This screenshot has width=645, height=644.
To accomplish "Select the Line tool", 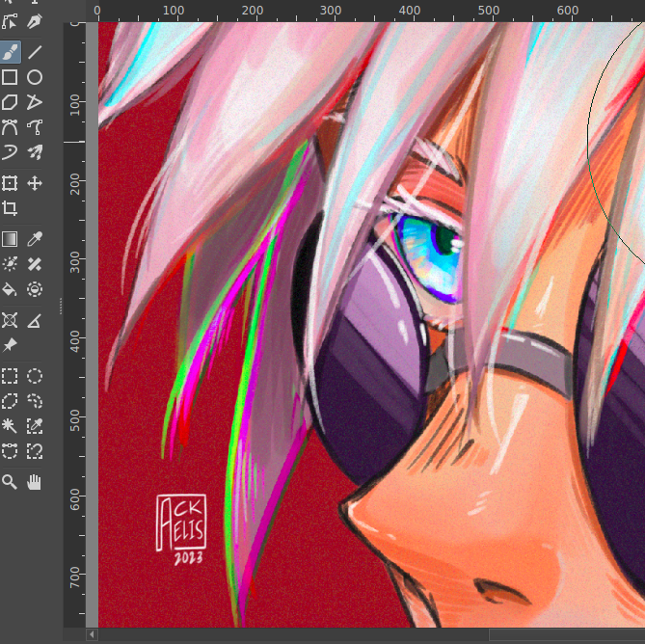I will coord(35,52).
